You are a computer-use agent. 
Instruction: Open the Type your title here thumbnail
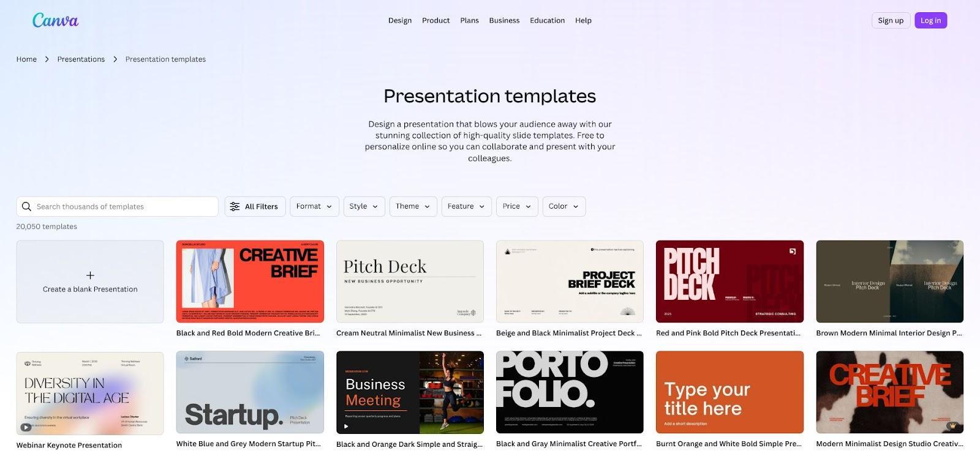coord(729,392)
